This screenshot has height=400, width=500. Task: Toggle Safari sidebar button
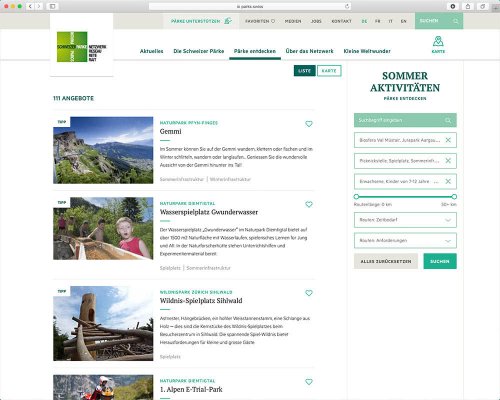click(x=53, y=6)
